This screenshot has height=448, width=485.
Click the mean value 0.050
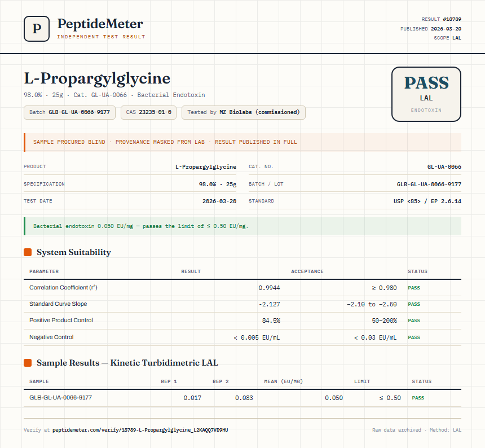(334, 398)
